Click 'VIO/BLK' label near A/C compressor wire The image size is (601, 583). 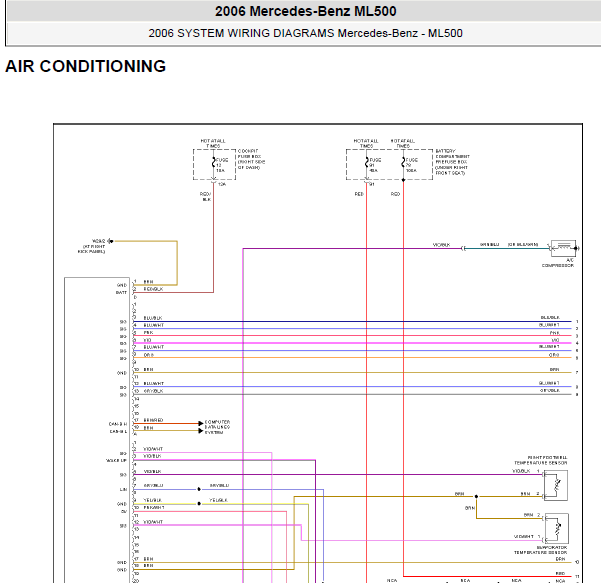[x=442, y=245]
